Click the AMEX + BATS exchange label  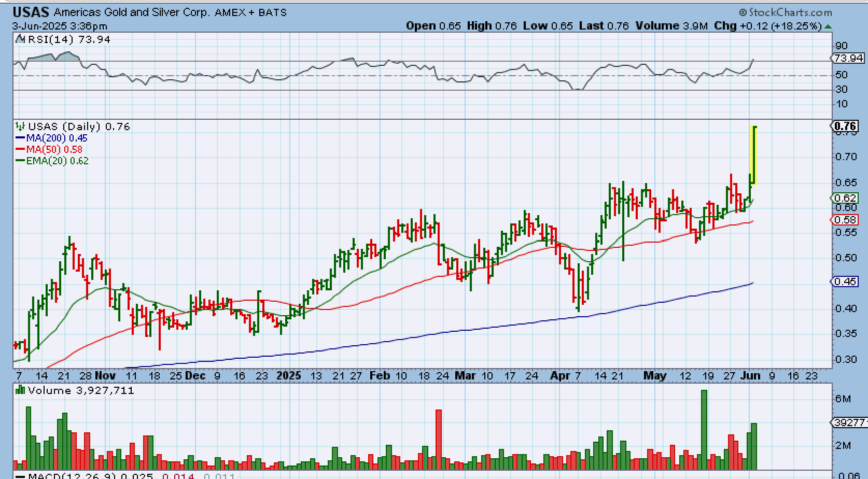pyautogui.click(x=250, y=12)
